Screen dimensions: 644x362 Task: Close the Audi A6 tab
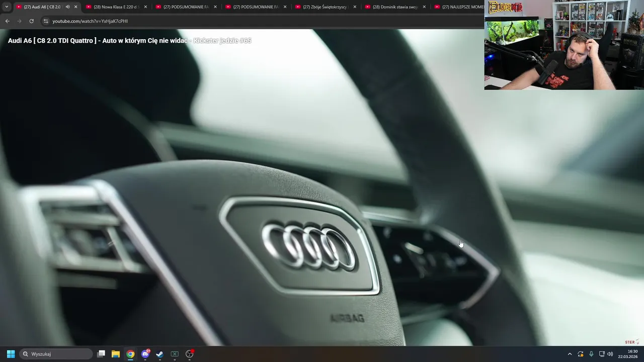pyautogui.click(x=76, y=7)
